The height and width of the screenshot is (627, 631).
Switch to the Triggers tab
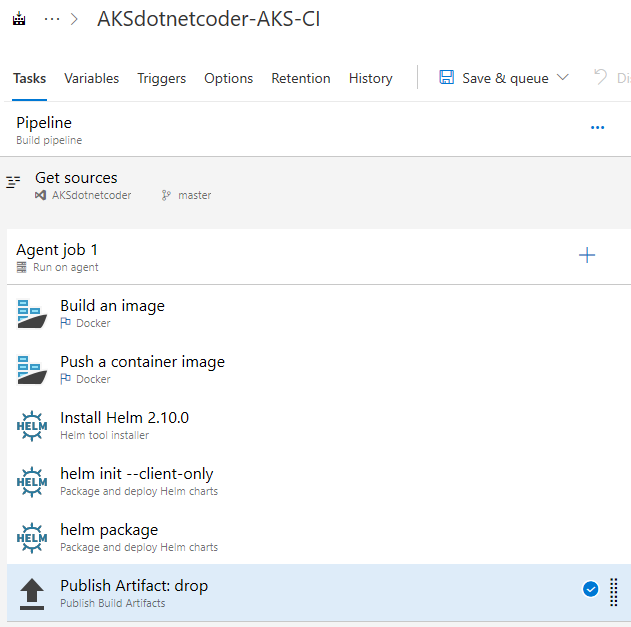(x=161, y=78)
